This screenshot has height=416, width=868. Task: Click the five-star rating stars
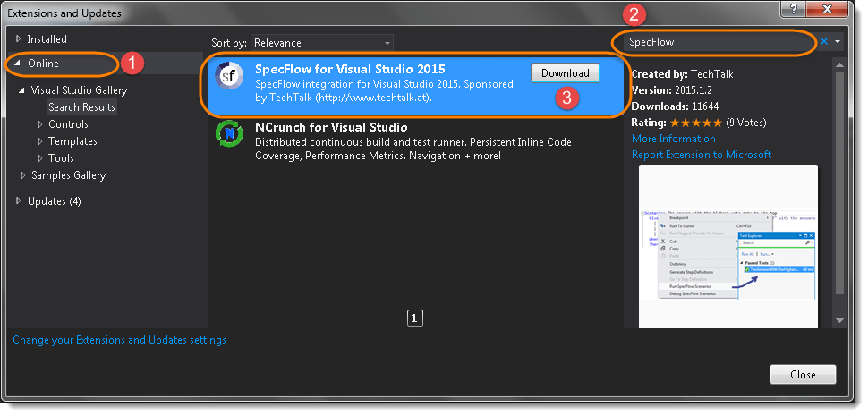click(696, 123)
